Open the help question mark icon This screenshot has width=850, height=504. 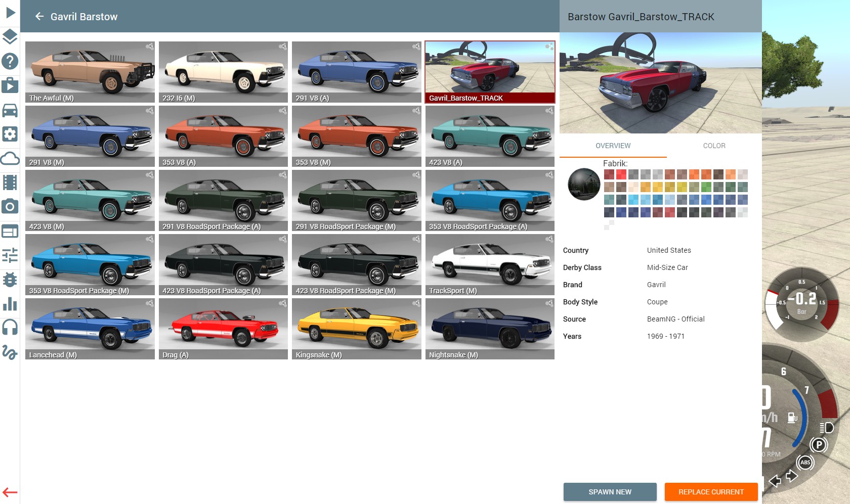[x=10, y=61]
